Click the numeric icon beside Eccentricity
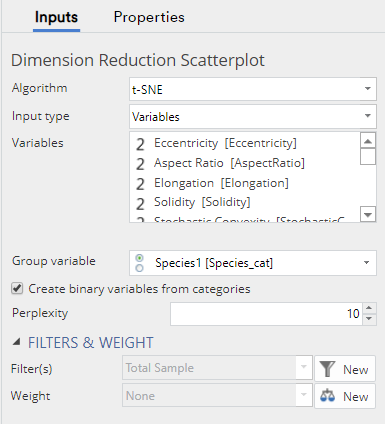 140,144
